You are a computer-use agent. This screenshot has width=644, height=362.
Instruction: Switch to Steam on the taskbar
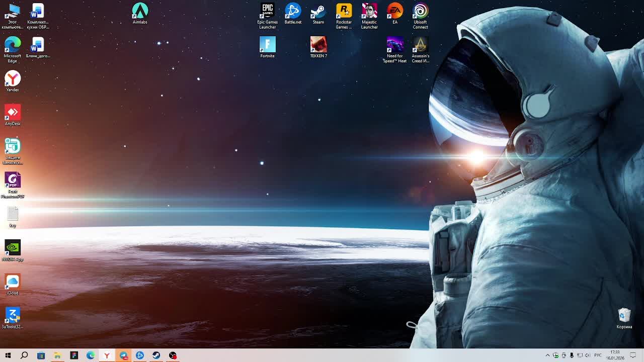pyautogui.click(x=156, y=355)
